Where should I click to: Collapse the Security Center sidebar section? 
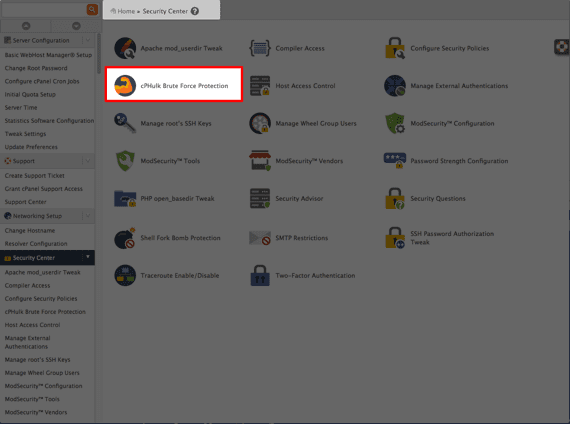pyautogui.click(x=88, y=257)
